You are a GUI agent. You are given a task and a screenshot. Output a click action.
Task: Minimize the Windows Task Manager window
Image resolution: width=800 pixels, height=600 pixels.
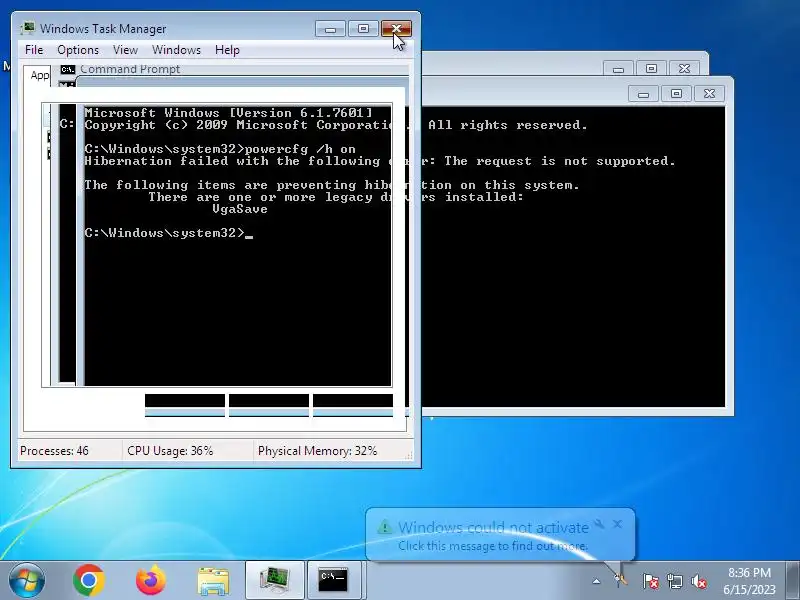pos(330,29)
